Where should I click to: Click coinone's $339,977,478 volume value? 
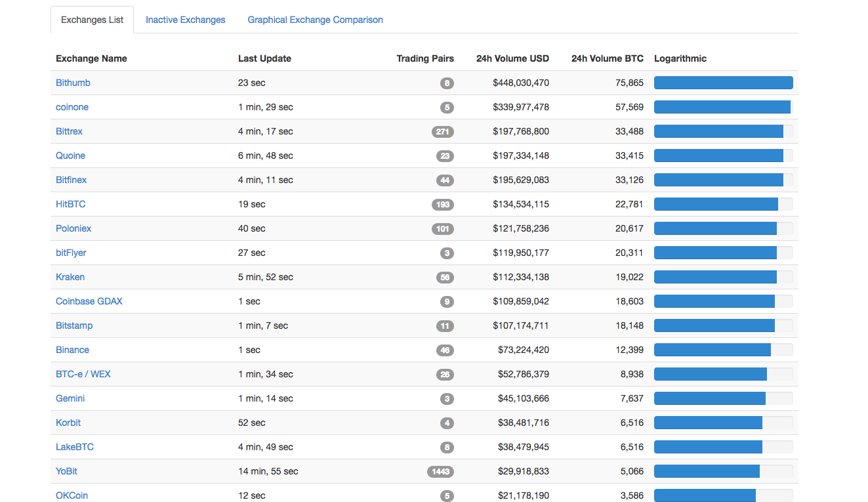click(521, 107)
